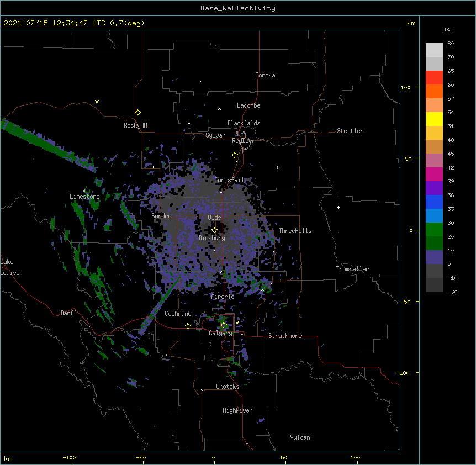Click the yellow 54 dBZ legend color

(434, 119)
